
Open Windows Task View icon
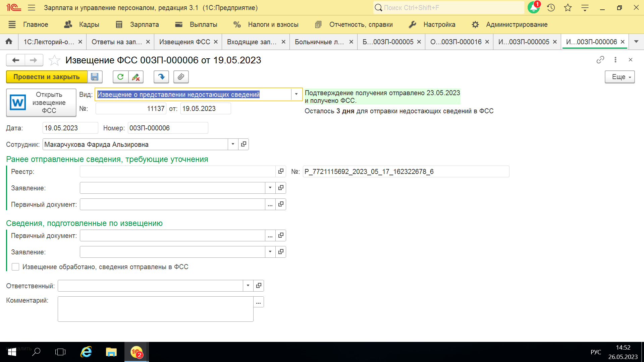pyautogui.click(x=60, y=352)
